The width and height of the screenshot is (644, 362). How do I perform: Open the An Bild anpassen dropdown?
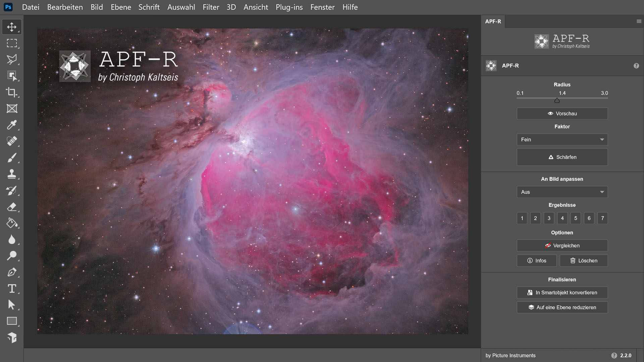[562, 192]
